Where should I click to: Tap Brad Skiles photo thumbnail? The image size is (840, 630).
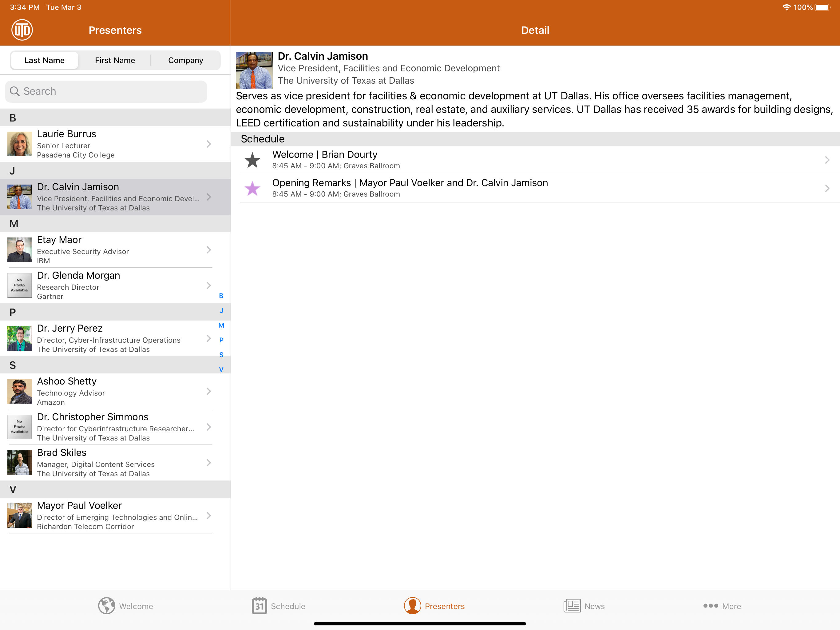coord(19,462)
